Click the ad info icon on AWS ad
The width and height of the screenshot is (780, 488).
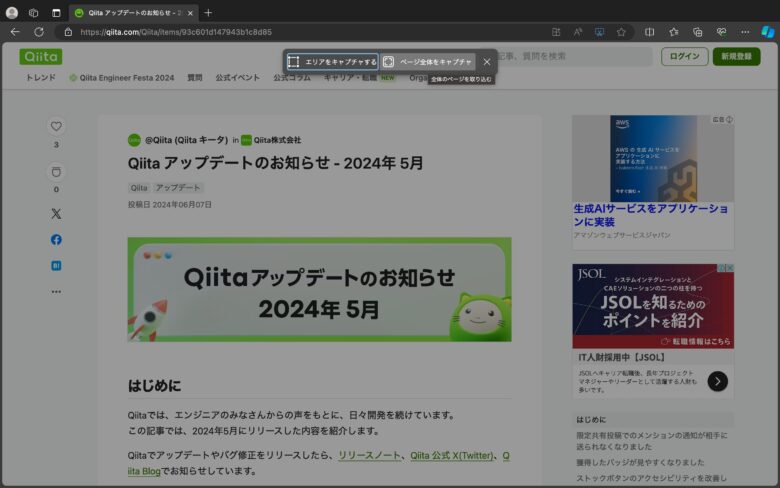[729, 119]
